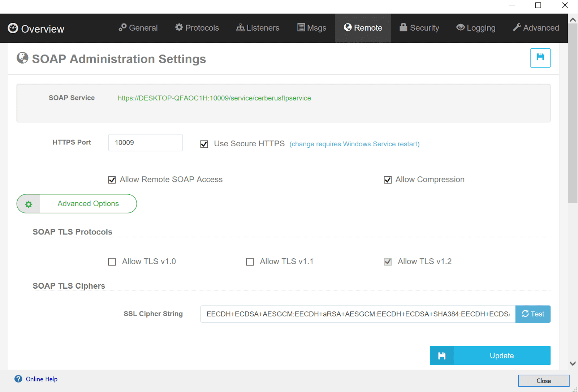The width and height of the screenshot is (578, 392).
Task: Select the Advanced wrench icon
Action: (x=517, y=27)
